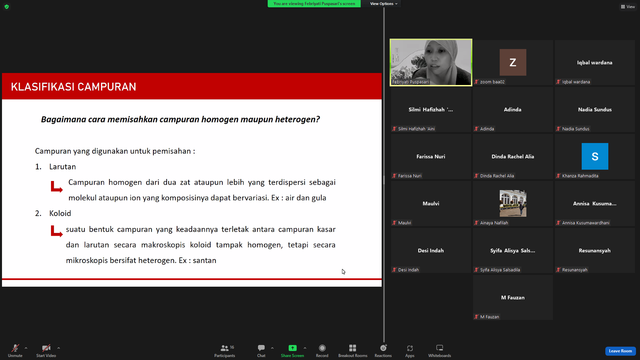Open the Apps panel
Image resolution: width=640 pixels, height=360 pixels.
410,350
